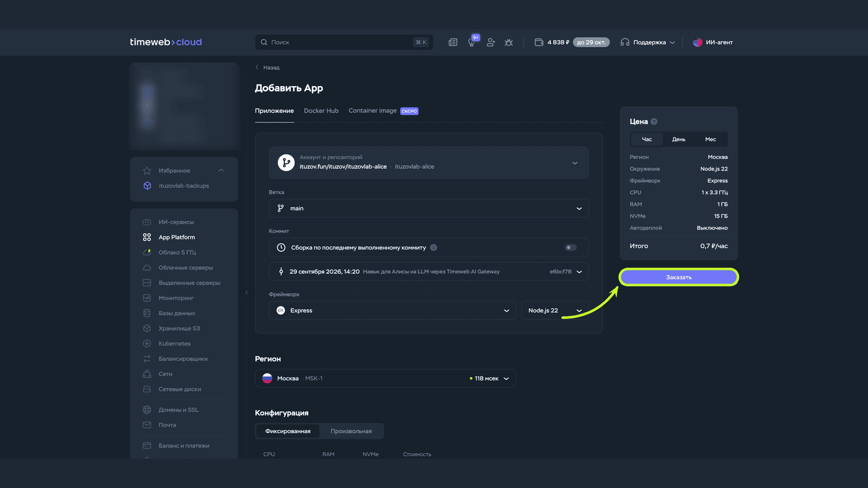Viewport: 868px width, 488px height.
Task: Open ИИ-сервисы in the sidebar
Action: tap(176, 222)
